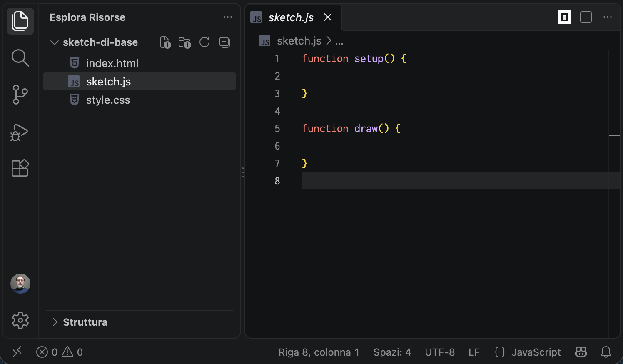Click the empty line 8 in editor

pos(461,181)
